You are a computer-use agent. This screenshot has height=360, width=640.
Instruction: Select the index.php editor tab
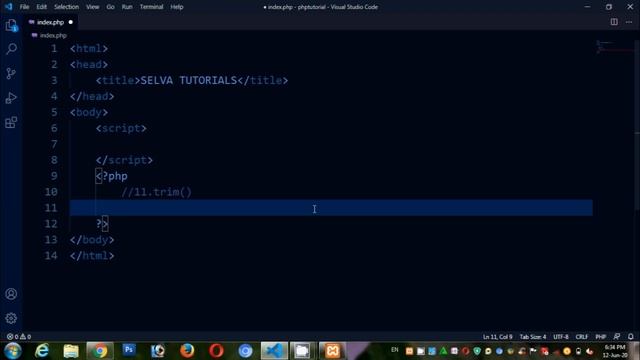(51, 22)
